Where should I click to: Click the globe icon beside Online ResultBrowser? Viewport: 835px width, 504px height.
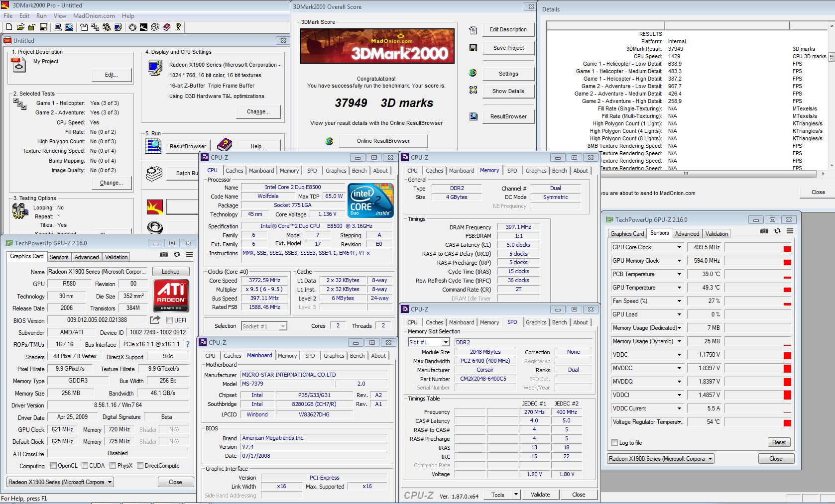[329, 141]
